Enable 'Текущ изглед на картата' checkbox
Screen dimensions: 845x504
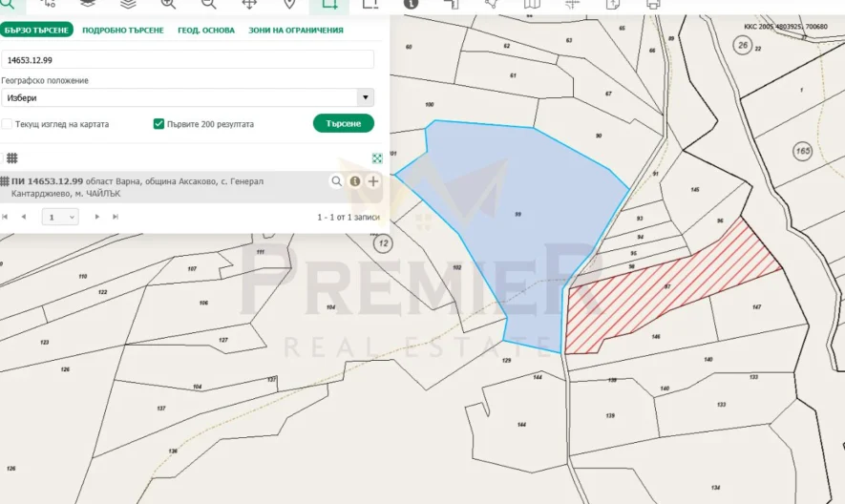(x=8, y=124)
